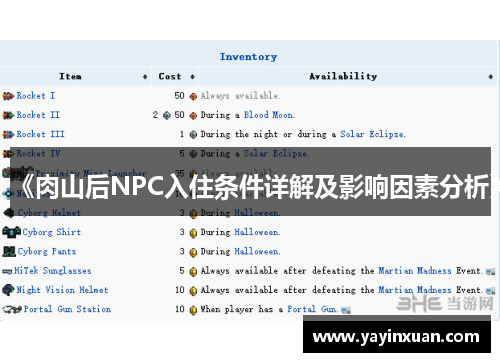Follow the Blood Moon link
Screen dimensions: 500x362
pyautogui.click(x=269, y=115)
